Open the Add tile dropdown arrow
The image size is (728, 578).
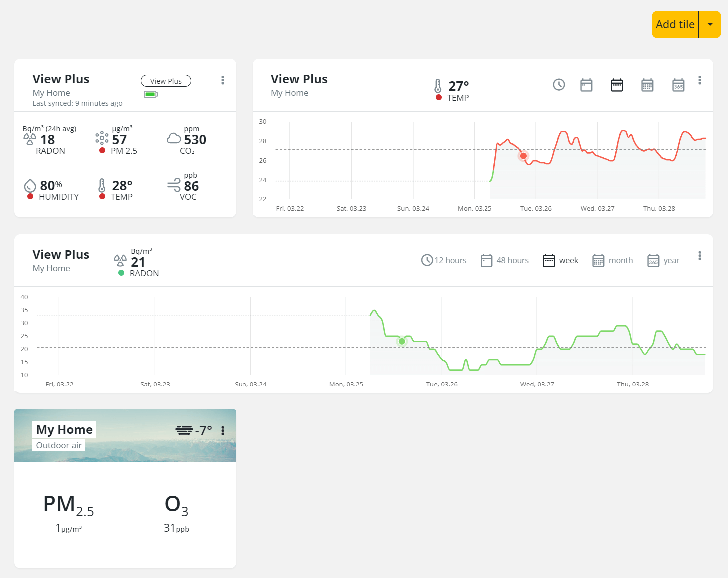coord(710,24)
